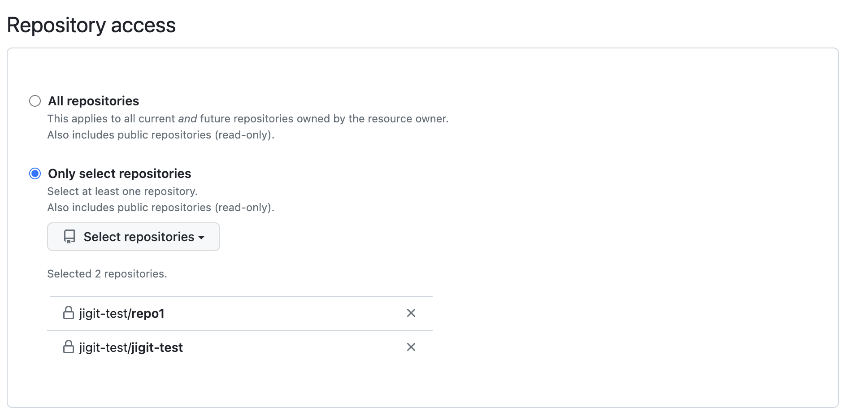Click the "Select at least one repository." hint

[122, 191]
